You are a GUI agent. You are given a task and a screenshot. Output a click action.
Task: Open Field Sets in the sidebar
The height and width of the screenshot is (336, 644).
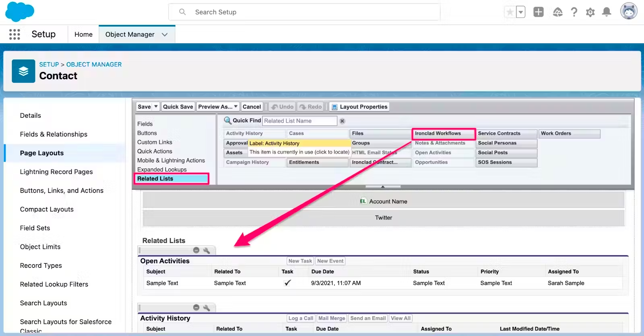(x=35, y=228)
